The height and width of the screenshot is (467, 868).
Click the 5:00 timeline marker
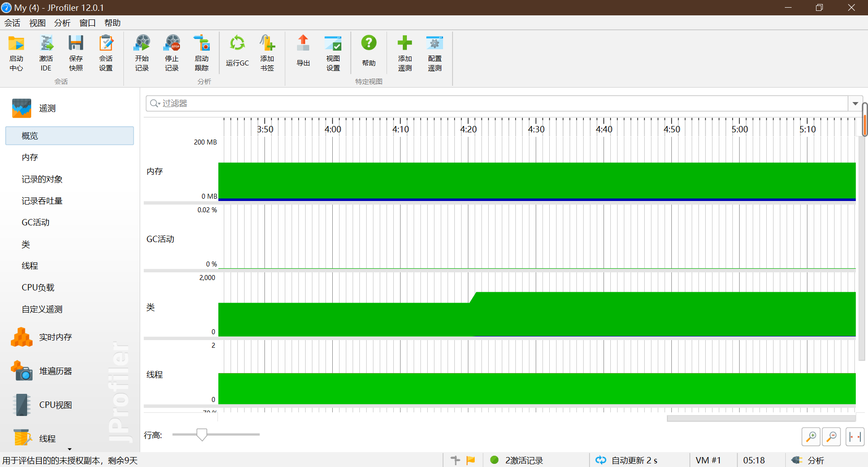[740, 130]
